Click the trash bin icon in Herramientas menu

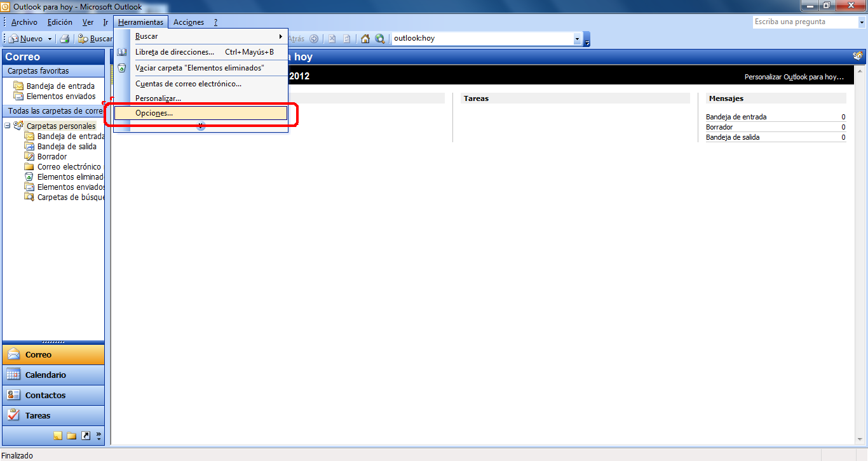(122, 68)
